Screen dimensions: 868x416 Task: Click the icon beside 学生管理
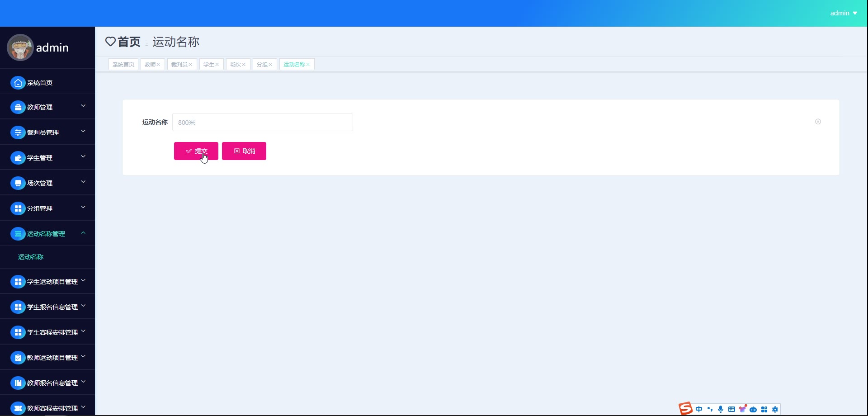(x=18, y=158)
